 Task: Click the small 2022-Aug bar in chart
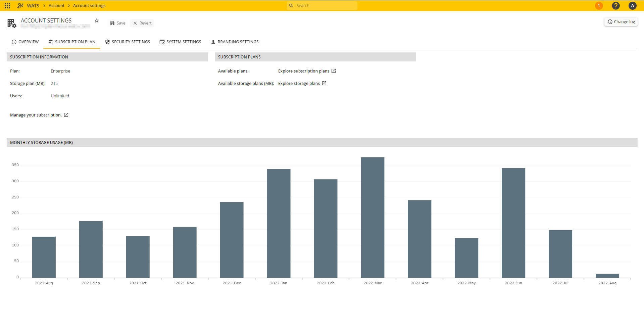point(607,276)
